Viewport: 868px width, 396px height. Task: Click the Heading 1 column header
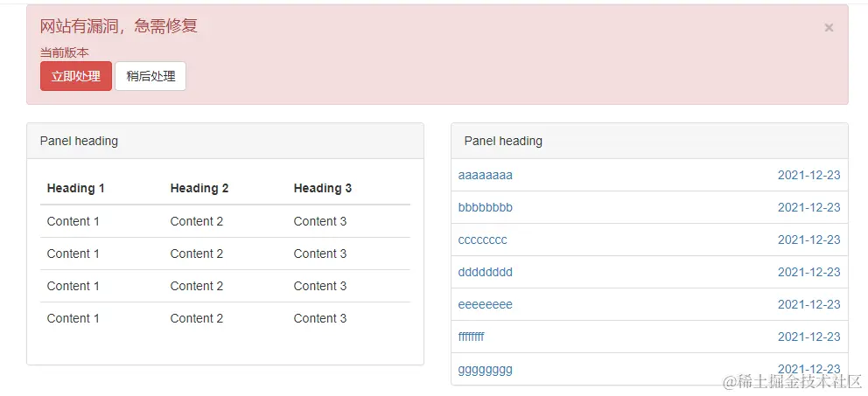tap(76, 188)
